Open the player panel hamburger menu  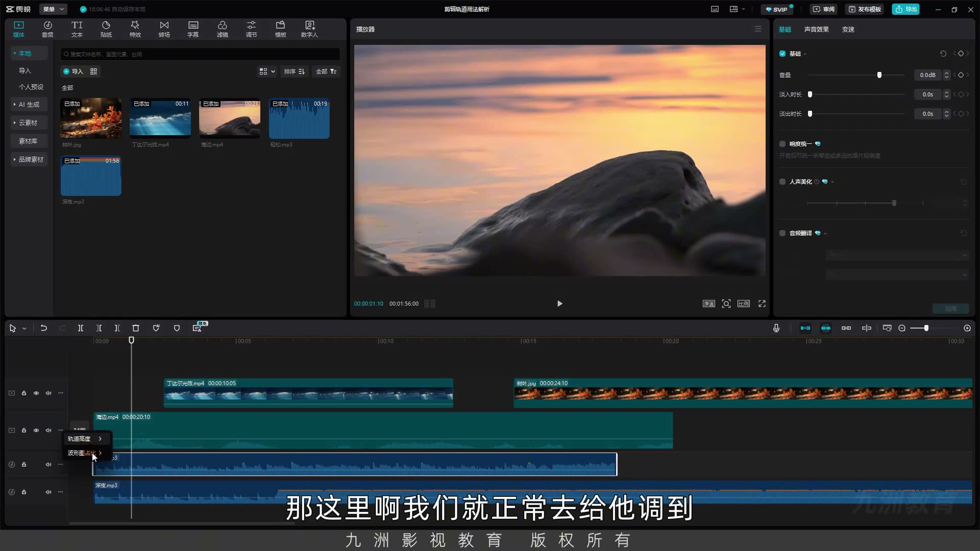coord(758,29)
